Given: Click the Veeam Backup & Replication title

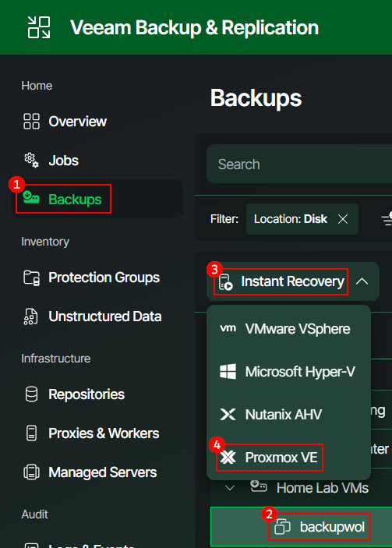Looking at the screenshot, I should pyautogui.click(x=194, y=27).
